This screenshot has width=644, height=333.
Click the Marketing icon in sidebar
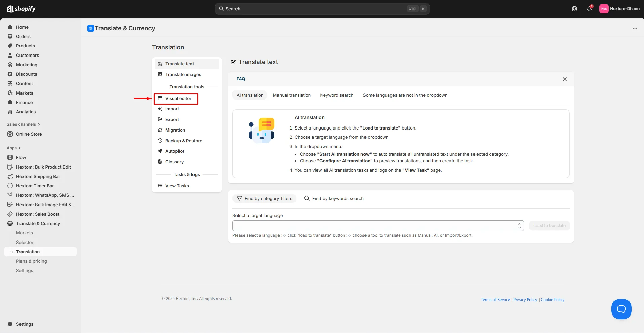[10, 65]
